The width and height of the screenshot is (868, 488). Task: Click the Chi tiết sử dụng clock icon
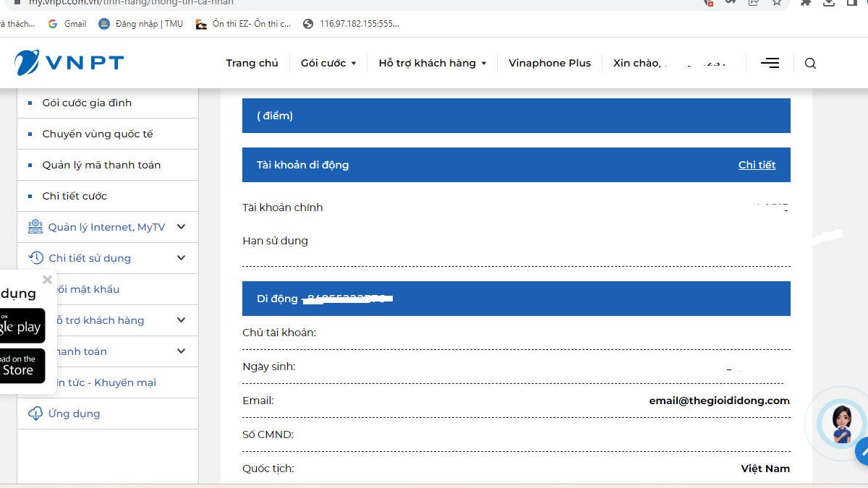pos(35,258)
